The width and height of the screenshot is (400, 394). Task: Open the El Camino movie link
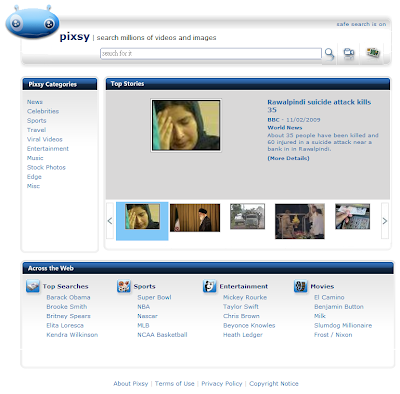tap(329, 297)
